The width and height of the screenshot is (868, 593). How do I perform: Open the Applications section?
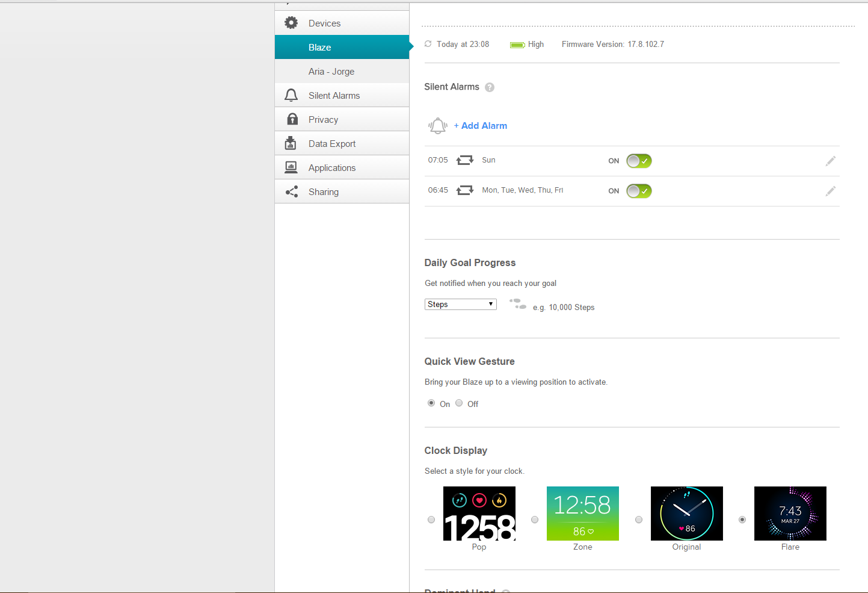342,167
